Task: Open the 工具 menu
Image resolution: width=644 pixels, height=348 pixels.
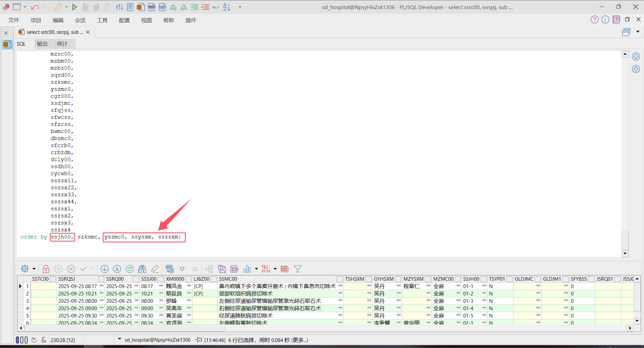Action: (102, 20)
